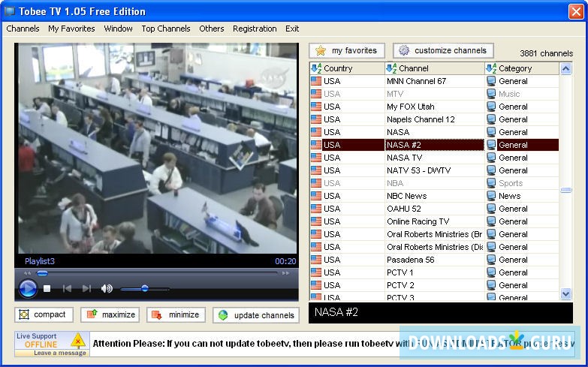This screenshot has height=367, width=588.
Task: Click the fast-forward icon on the seek bar
Action: point(286,273)
